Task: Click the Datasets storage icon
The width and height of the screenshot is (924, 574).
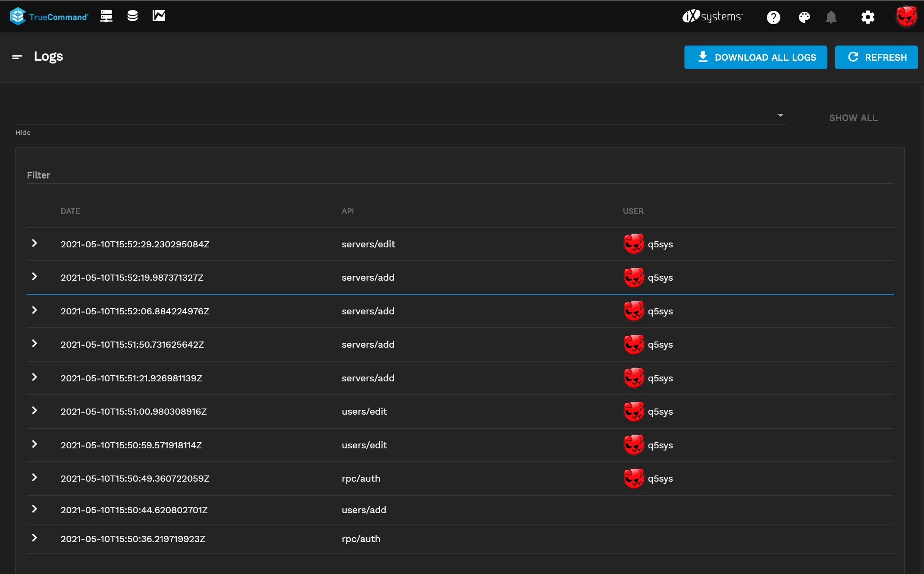Action: click(x=132, y=16)
